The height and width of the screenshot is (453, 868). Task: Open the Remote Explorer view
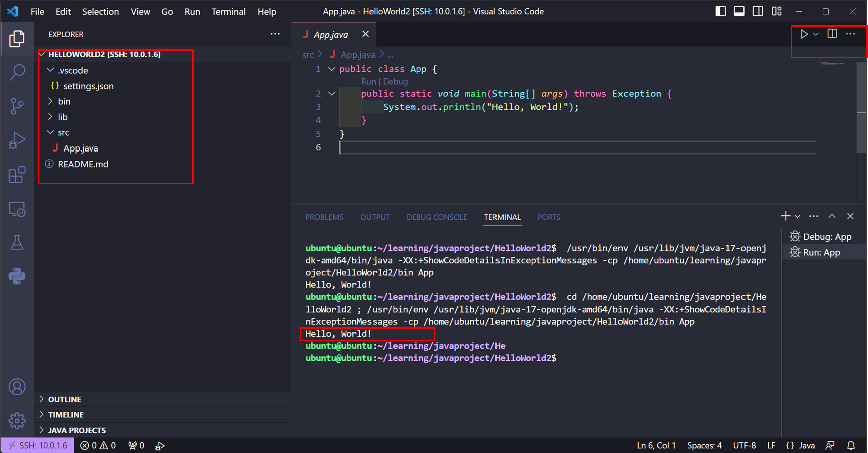[17, 209]
